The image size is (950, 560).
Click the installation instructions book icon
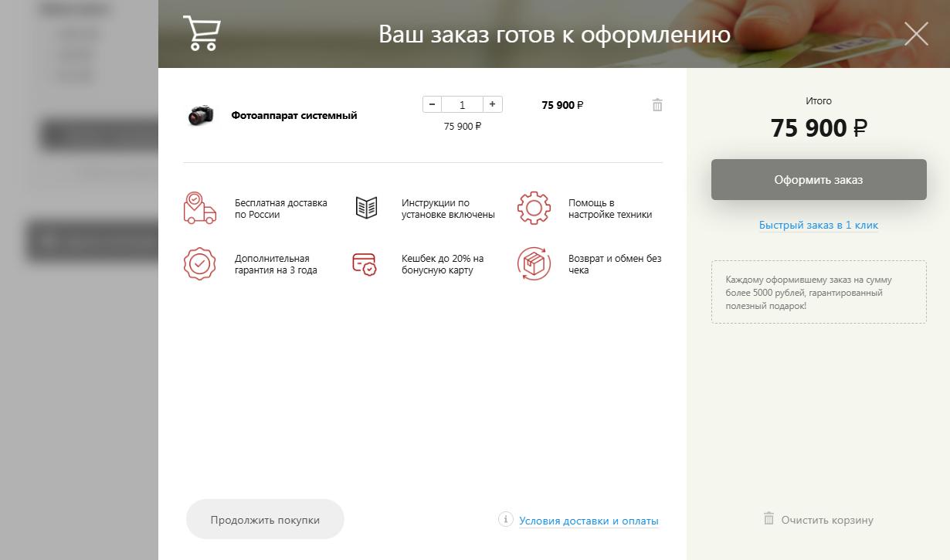(366, 208)
